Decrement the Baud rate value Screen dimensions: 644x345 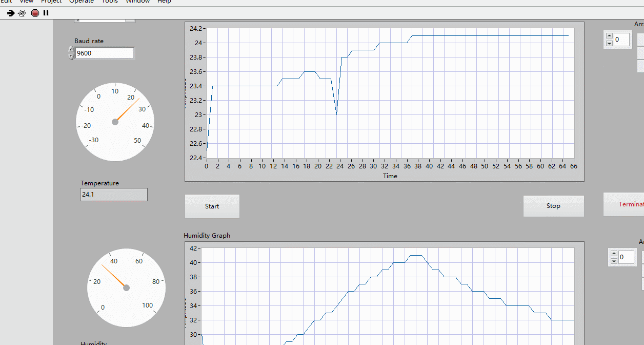pos(71,56)
